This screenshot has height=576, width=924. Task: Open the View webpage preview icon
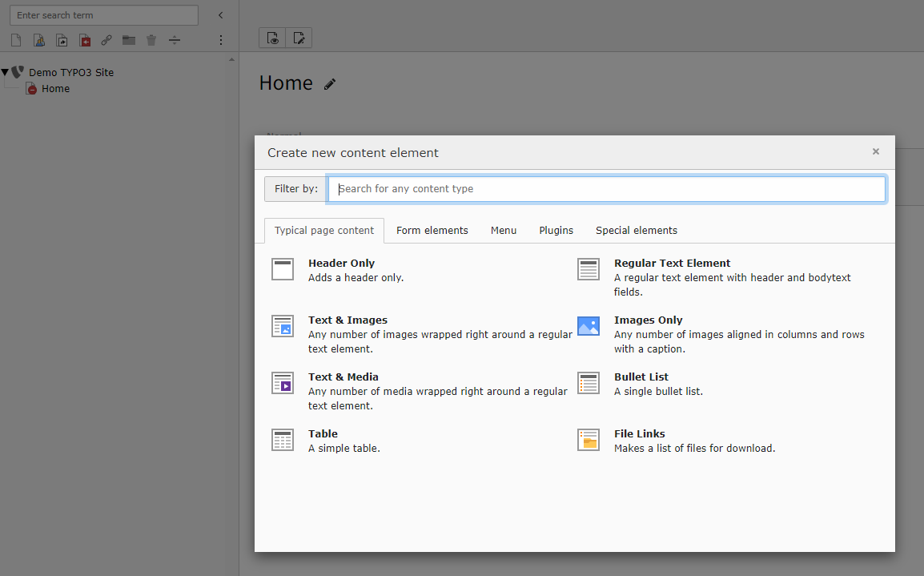271,37
